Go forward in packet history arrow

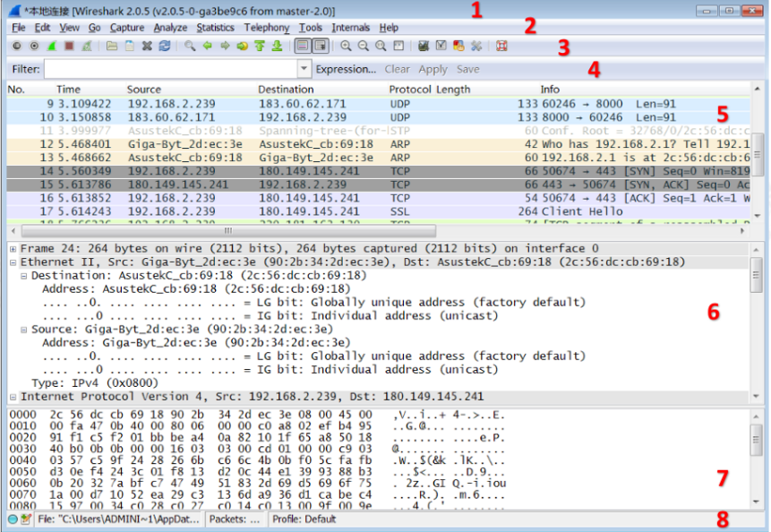225,46
